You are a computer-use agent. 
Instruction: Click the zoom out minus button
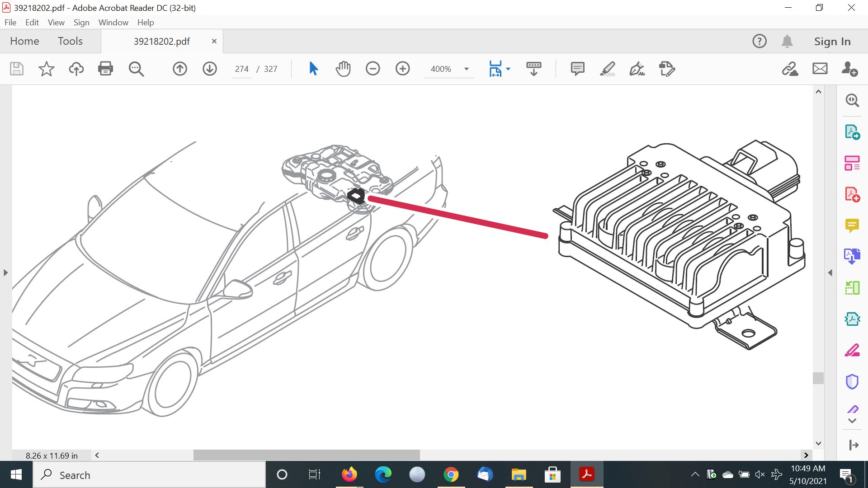coord(373,69)
